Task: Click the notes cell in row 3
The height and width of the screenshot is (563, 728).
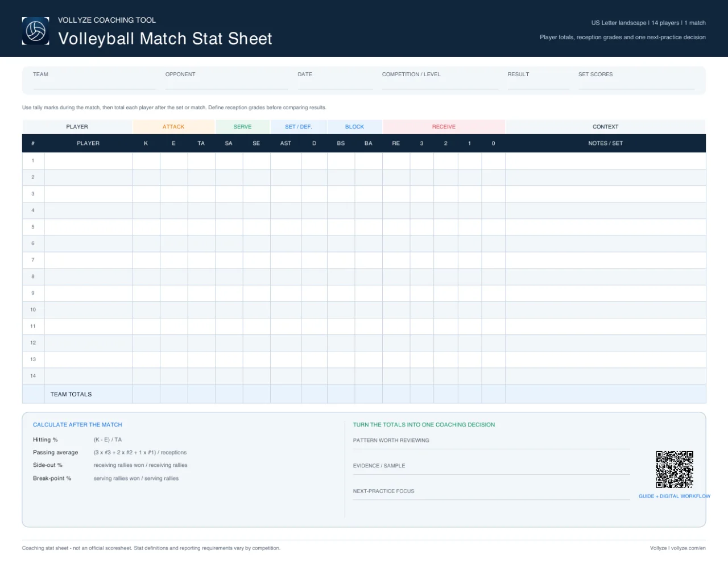Action: point(606,194)
